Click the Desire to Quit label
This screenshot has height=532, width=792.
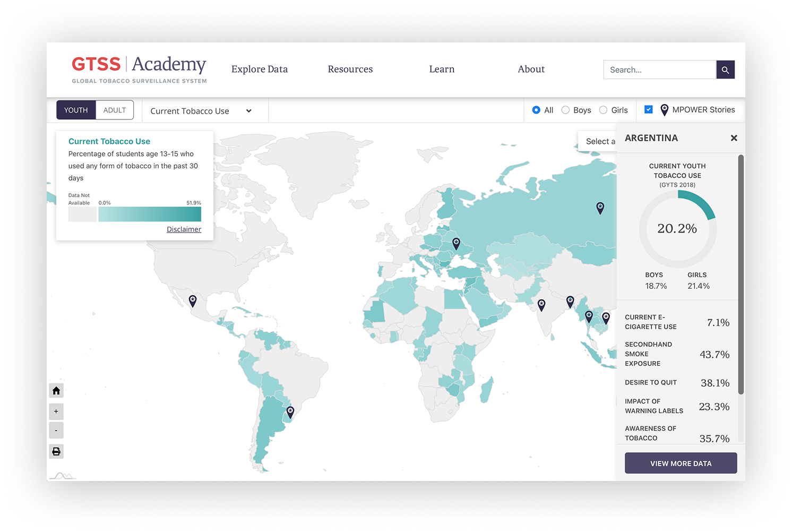651,382
